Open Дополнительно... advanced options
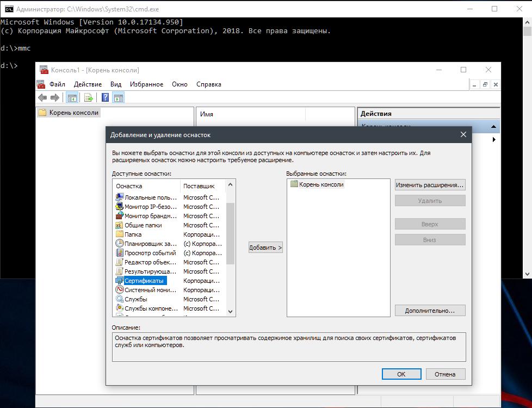This screenshot has height=408, width=532. click(x=430, y=311)
